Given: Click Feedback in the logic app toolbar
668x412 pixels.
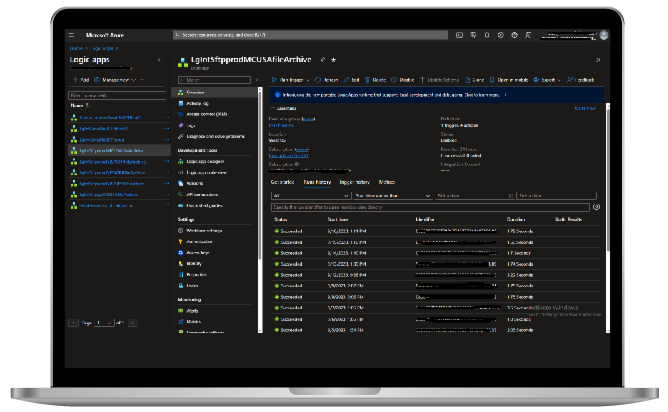Looking at the screenshot, I should pyautogui.click(x=580, y=80).
